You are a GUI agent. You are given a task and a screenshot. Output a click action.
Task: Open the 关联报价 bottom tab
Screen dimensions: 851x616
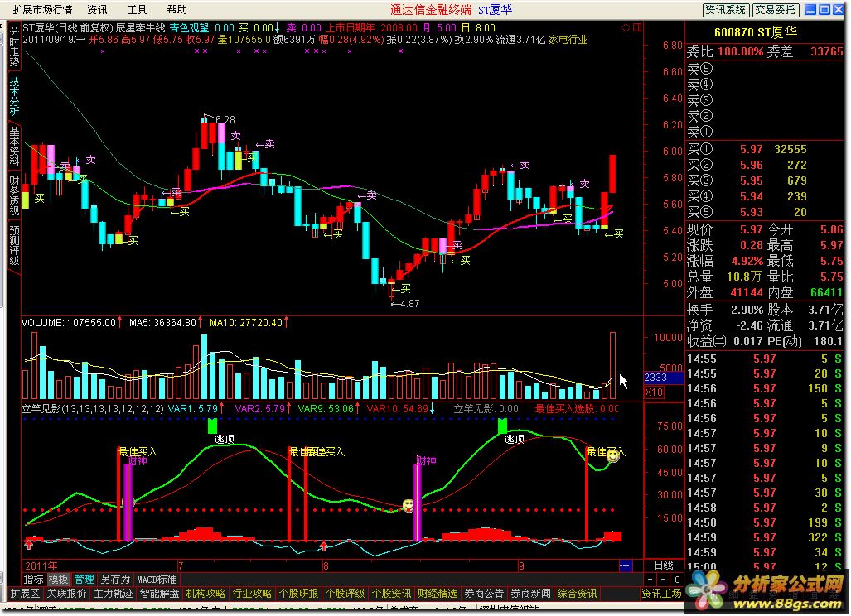pos(66,594)
